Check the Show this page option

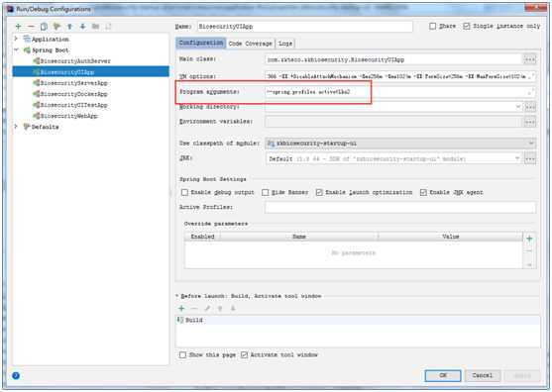pos(182,354)
